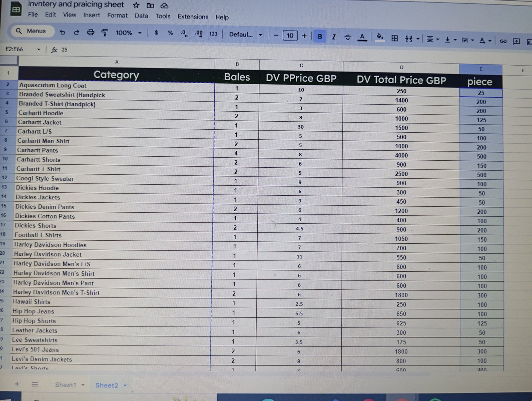Insert a link
532x401 pixels.
point(503,41)
